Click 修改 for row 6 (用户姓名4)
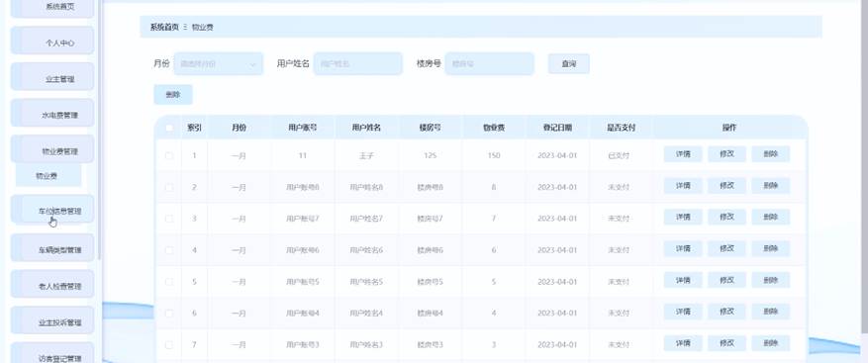Screen dimensions: 868x363 pos(726,312)
